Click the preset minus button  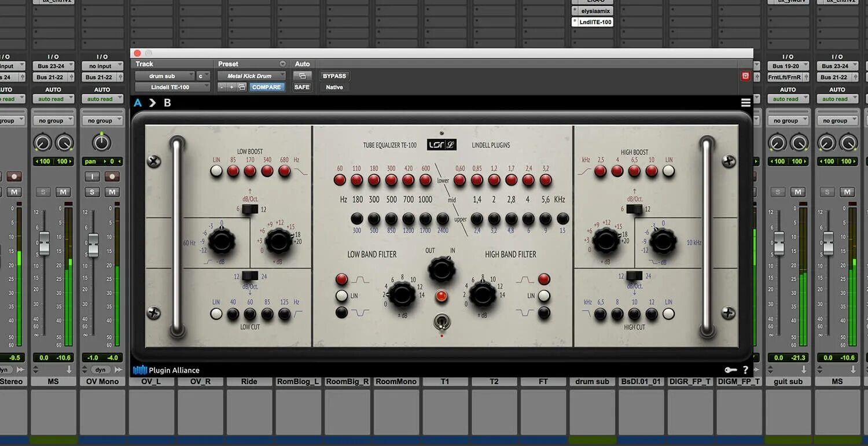pos(222,87)
